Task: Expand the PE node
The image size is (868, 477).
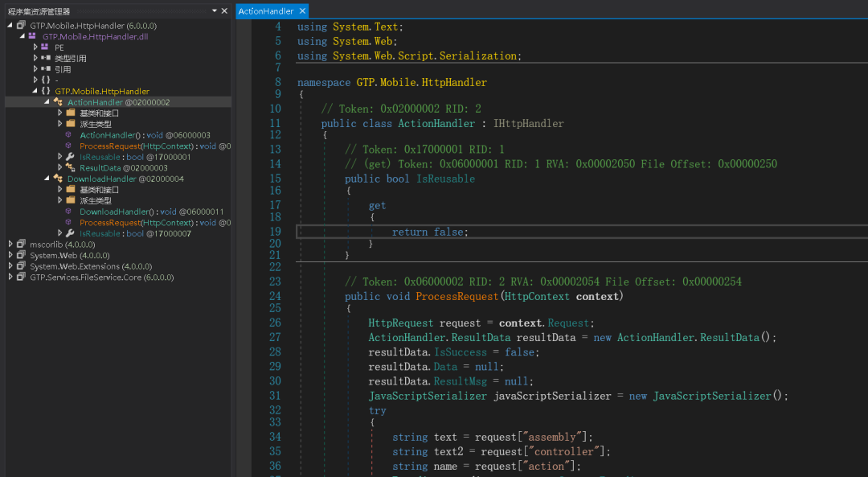Action: (x=35, y=47)
